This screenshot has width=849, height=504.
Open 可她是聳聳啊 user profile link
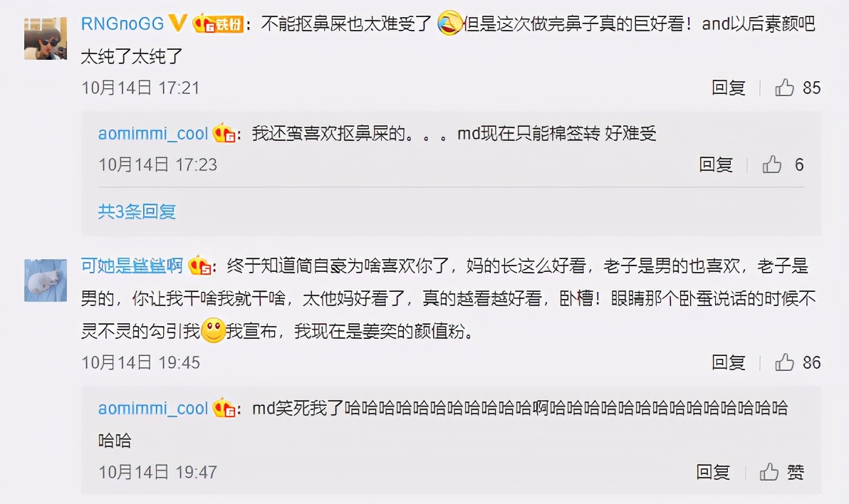click(x=132, y=266)
